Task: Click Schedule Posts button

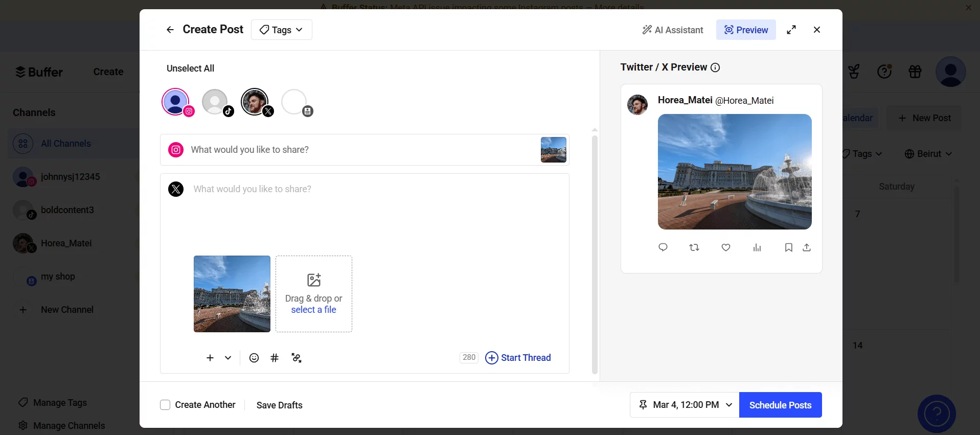Action: pos(781,405)
